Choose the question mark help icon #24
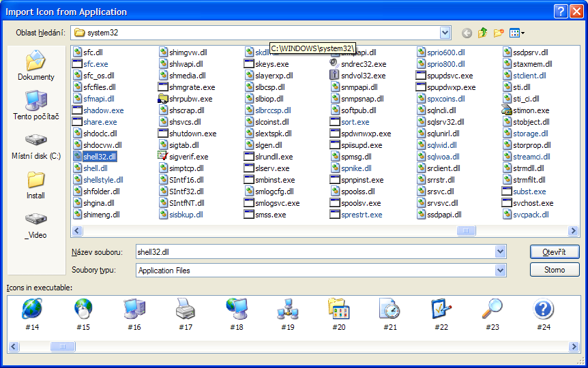The image size is (588, 368). (x=543, y=310)
